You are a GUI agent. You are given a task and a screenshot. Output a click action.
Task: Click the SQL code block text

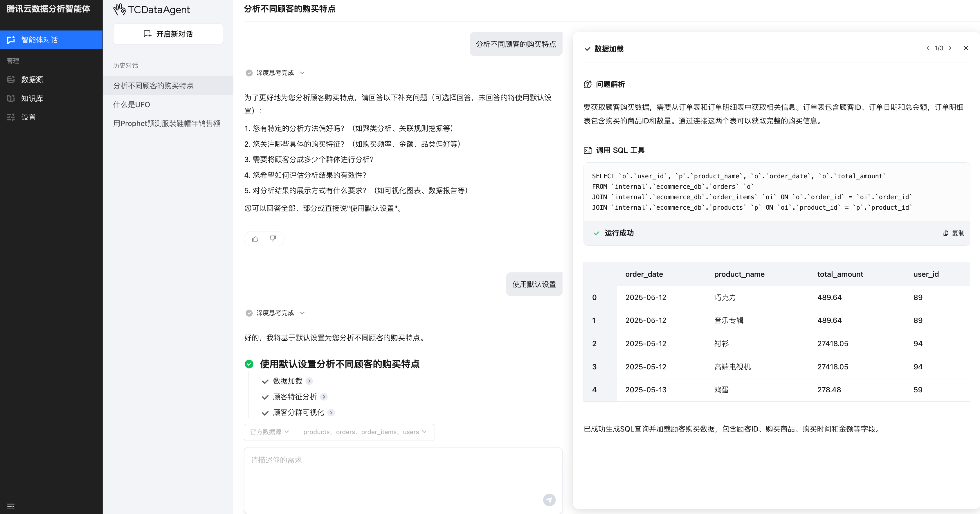752,192
